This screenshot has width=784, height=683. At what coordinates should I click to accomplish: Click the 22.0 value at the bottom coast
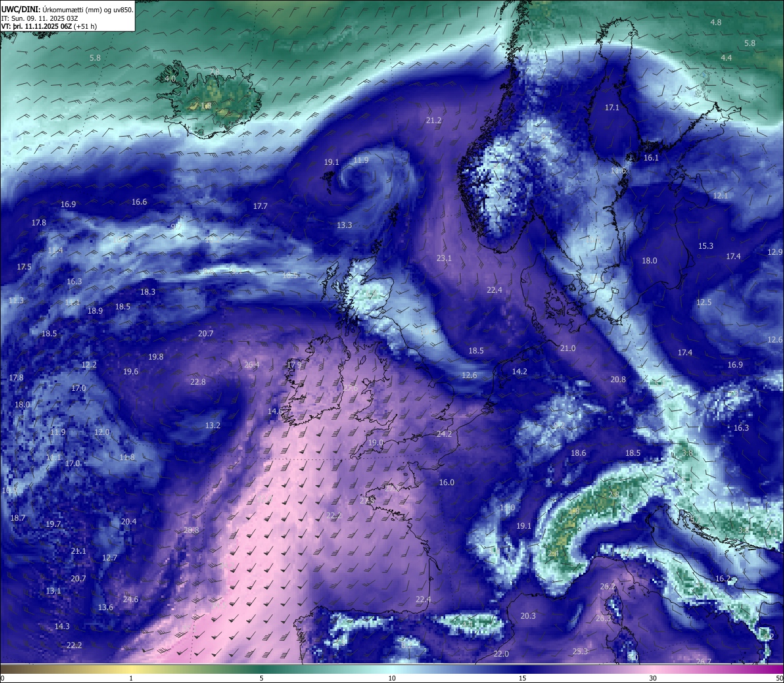coord(501,654)
